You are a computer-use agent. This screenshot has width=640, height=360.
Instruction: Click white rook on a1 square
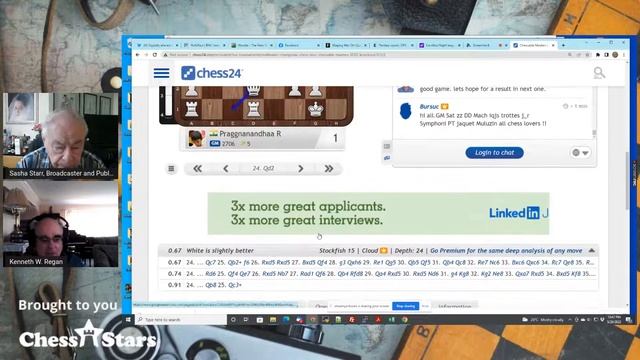coord(191,109)
